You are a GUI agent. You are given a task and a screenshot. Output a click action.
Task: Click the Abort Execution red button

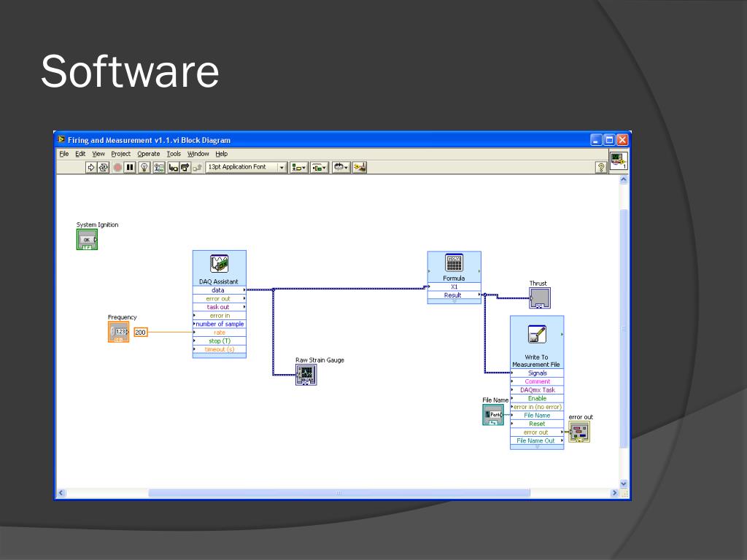coord(117,167)
